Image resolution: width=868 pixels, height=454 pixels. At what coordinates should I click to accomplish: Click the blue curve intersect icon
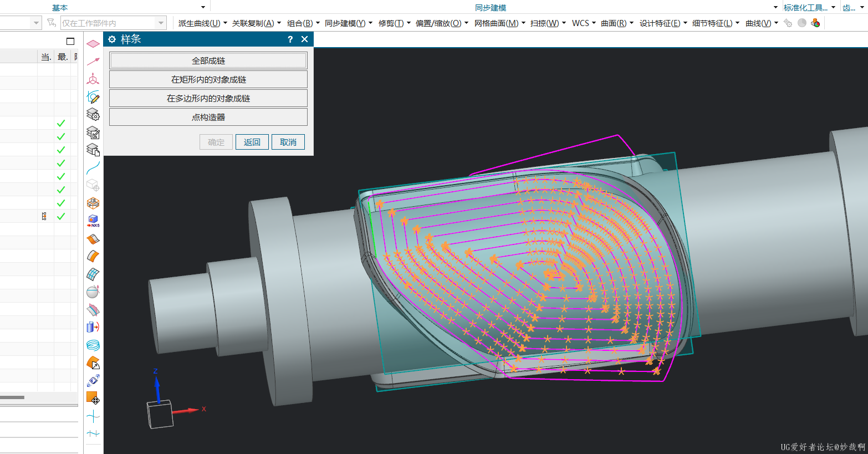tap(93, 416)
